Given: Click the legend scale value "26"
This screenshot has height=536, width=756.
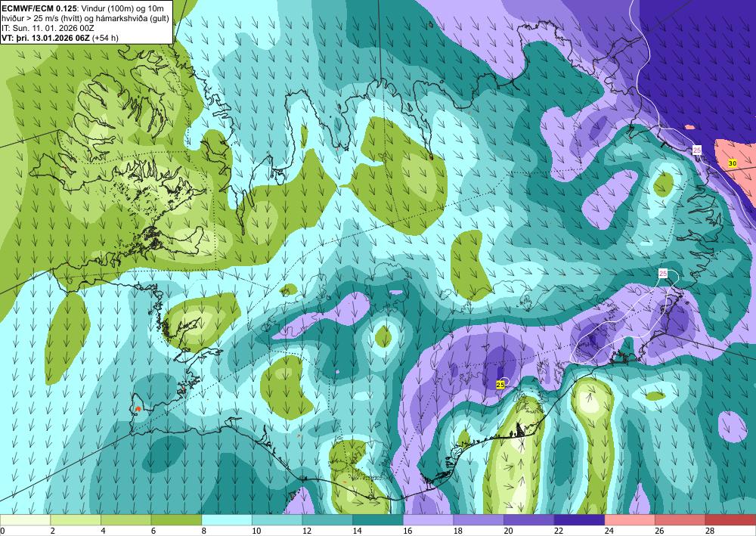Looking at the screenshot, I should coord(659,531).
